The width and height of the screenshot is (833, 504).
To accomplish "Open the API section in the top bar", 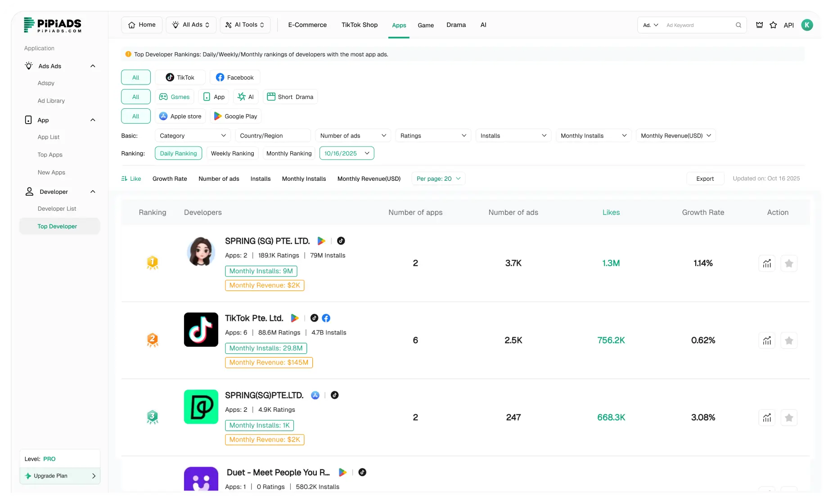I will coord(788,25).
